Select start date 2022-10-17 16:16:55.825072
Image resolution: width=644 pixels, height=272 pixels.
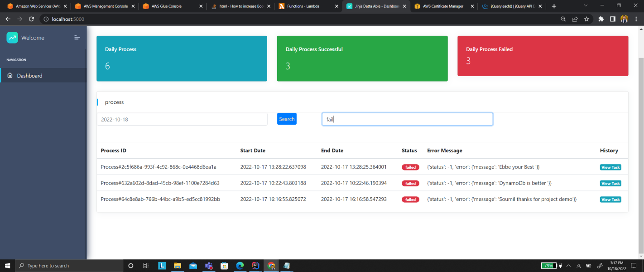point(273,199)
